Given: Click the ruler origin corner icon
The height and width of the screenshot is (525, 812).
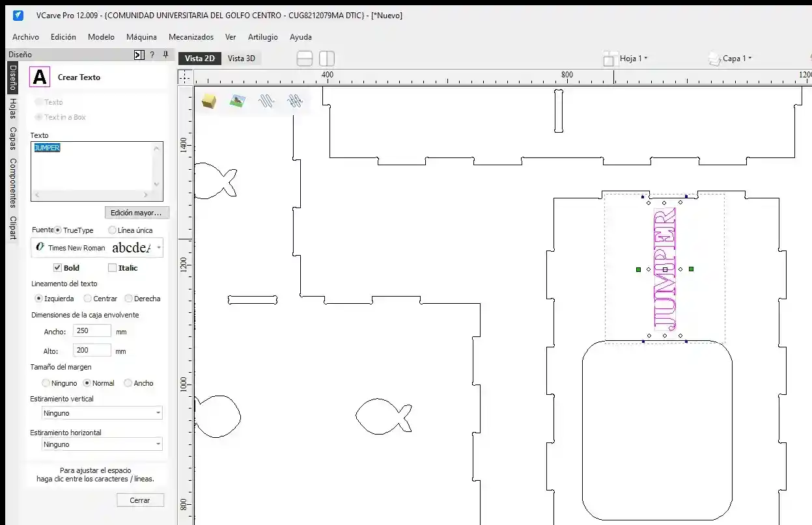Looking at the screenshot, I should tap(185, 77).
